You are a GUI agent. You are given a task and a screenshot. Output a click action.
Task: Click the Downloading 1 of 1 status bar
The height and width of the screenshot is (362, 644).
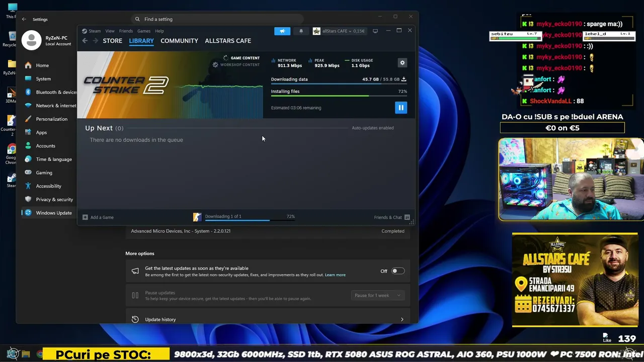(x=250, y=217)
